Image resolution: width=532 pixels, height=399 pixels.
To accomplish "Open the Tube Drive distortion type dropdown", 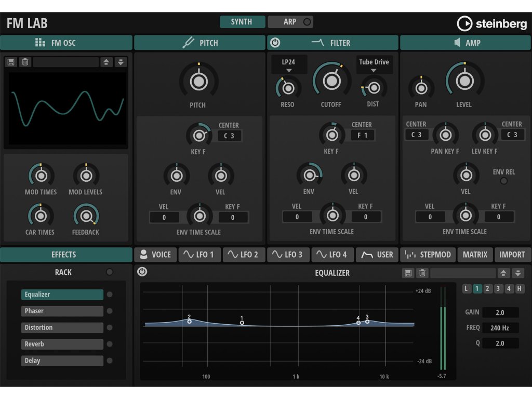I will [374, 65].
